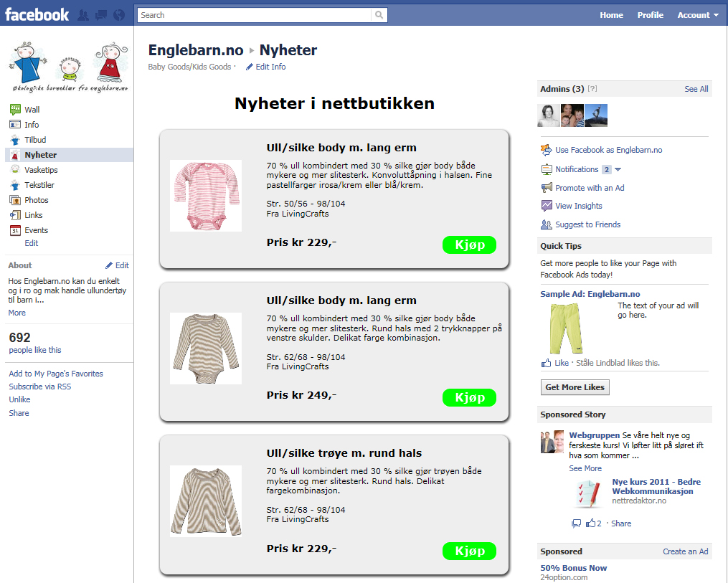Click the green pants sample ad image
The image size is (728, 583).
click(x=565, y=328)
